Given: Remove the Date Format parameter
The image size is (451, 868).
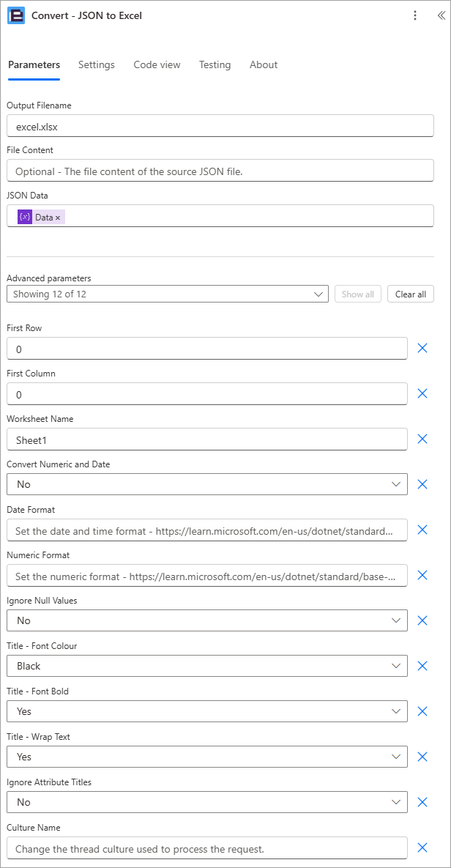Looking at the screenshot, I should pyautogui.click(x=422, y=530).
